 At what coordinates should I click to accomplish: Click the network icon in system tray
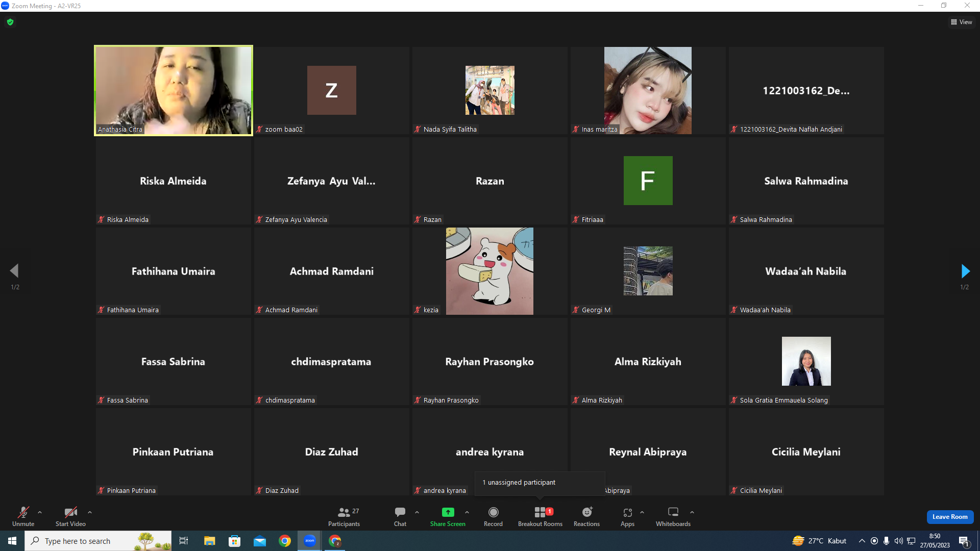tap(911, 541)
